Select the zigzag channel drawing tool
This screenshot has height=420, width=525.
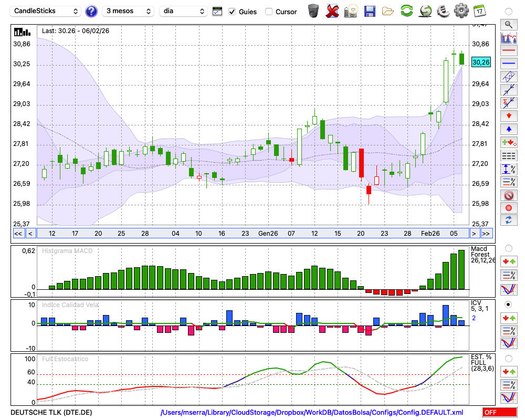(509, 77)
